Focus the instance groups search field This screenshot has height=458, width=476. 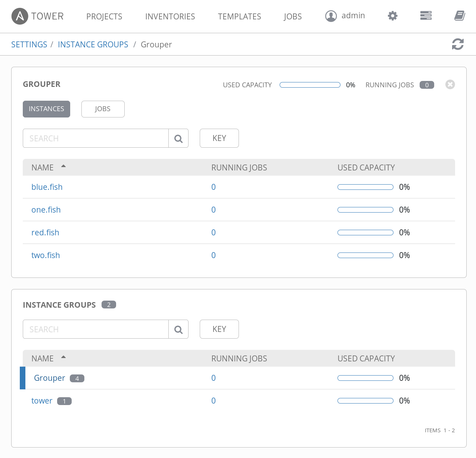(x=96, y=329)
